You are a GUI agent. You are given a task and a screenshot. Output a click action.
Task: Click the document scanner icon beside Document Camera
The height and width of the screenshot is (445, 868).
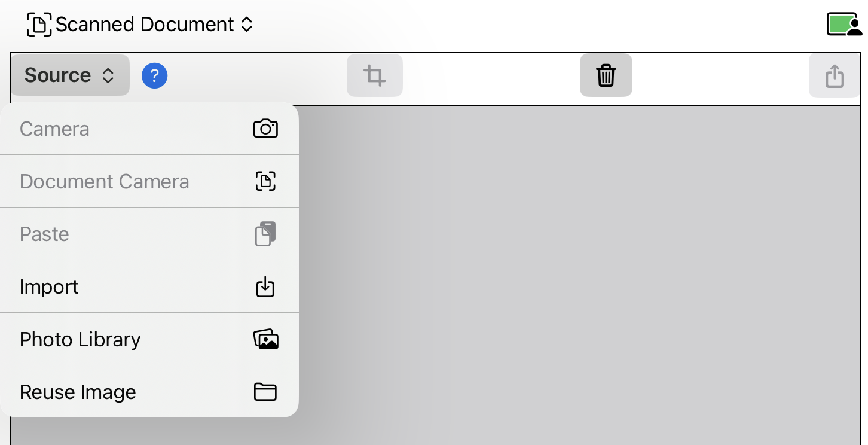click(265, 181)
